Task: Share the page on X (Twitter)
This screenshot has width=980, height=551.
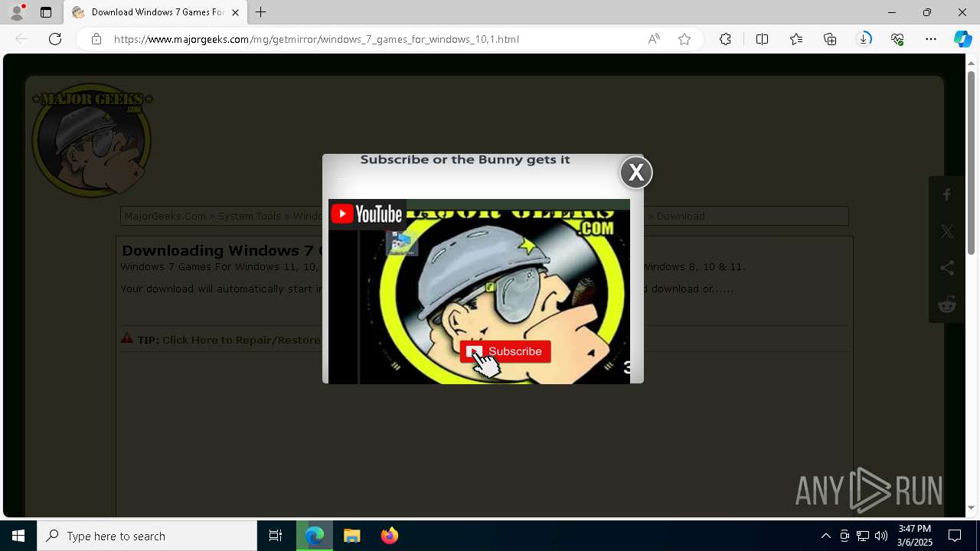Action: pos(947,231)
